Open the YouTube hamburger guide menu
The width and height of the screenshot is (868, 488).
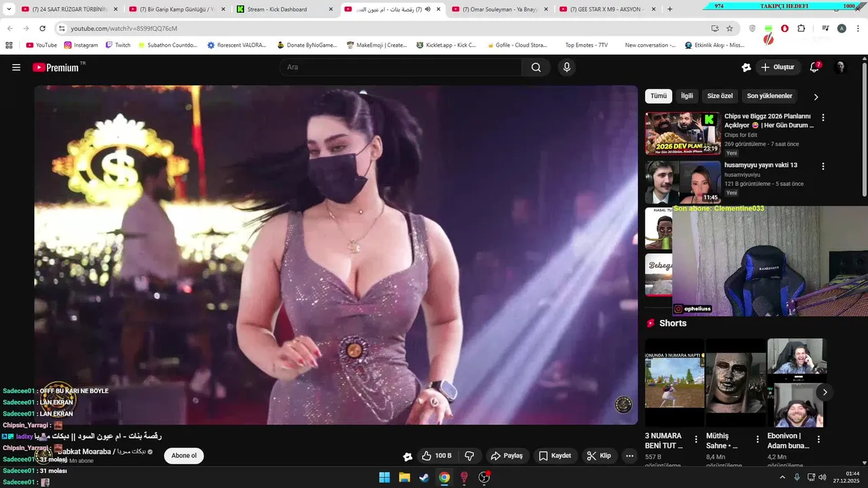[x=16, y=67]
